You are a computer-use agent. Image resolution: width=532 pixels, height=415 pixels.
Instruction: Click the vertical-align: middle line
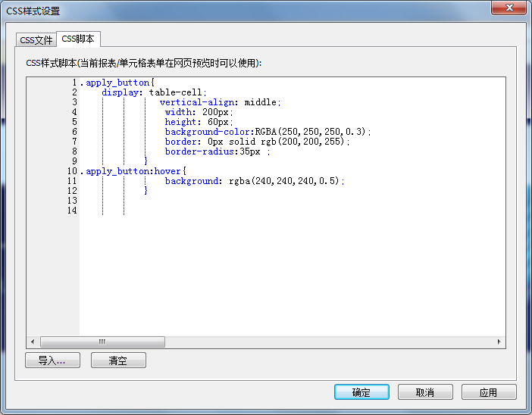click(x=220, y=102)
